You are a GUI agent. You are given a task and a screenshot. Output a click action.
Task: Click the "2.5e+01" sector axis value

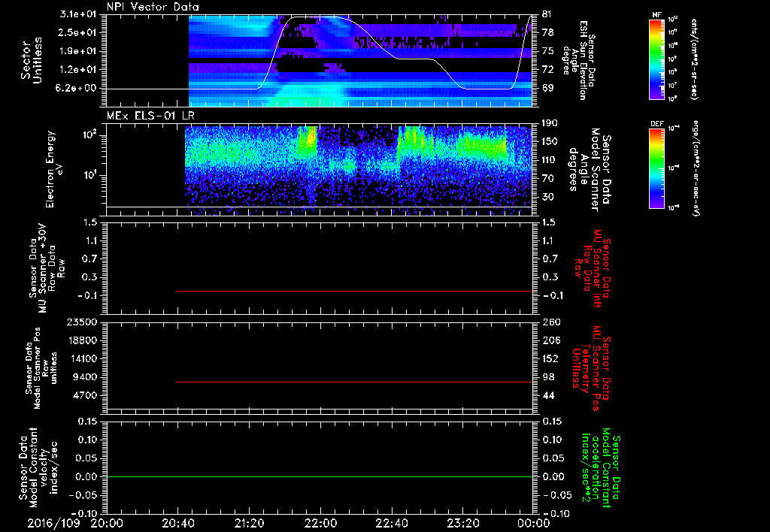(x=78, y=32)
